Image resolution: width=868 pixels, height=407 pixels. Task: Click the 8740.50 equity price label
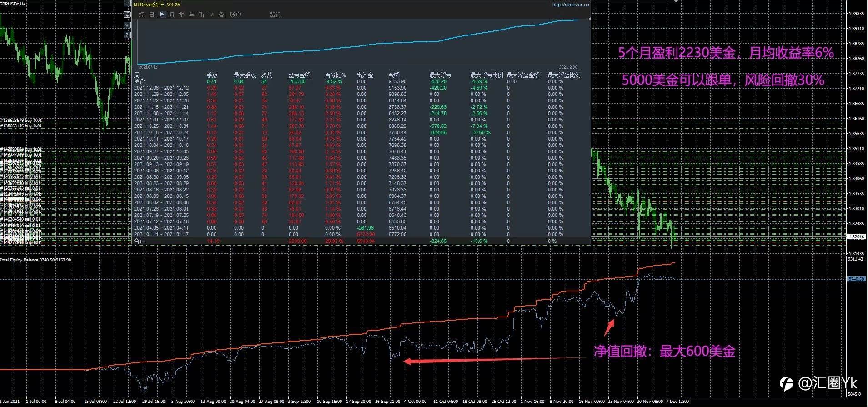click(856, 279)
